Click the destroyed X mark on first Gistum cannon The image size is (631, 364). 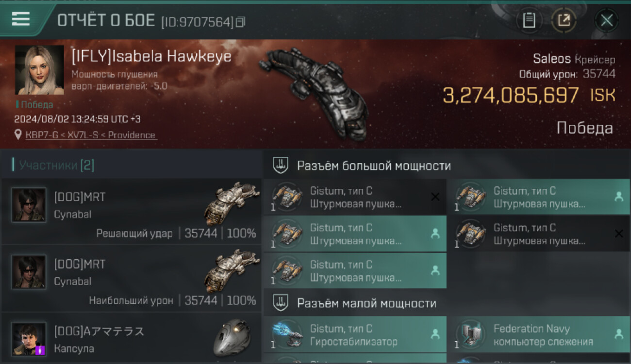pos(435,197)
